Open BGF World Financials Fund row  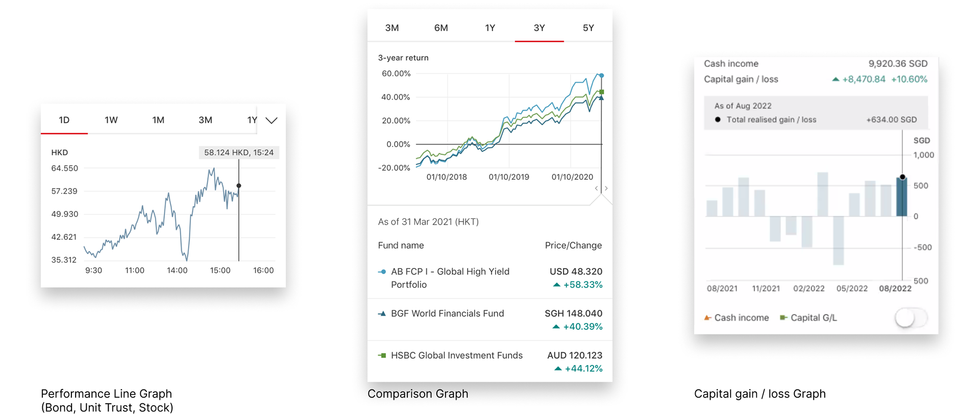490,320
